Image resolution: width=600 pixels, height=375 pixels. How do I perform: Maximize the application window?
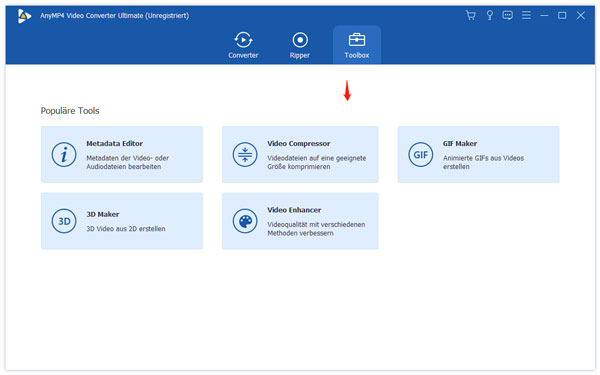(x=562, y=15)
